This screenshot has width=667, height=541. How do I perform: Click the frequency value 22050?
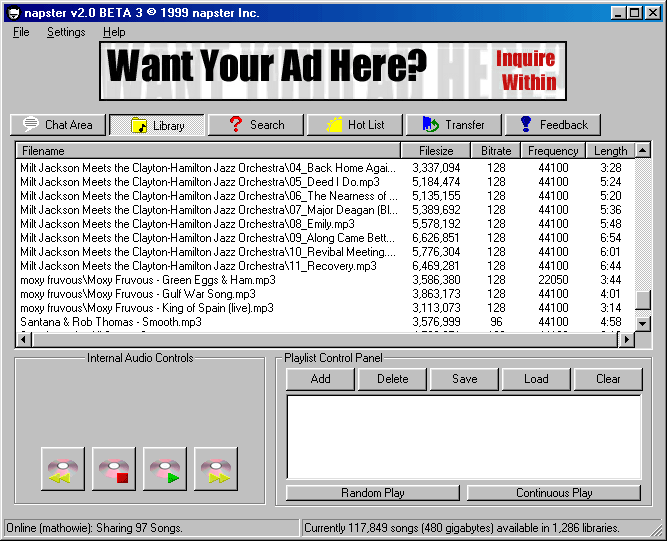click(553, 280)
